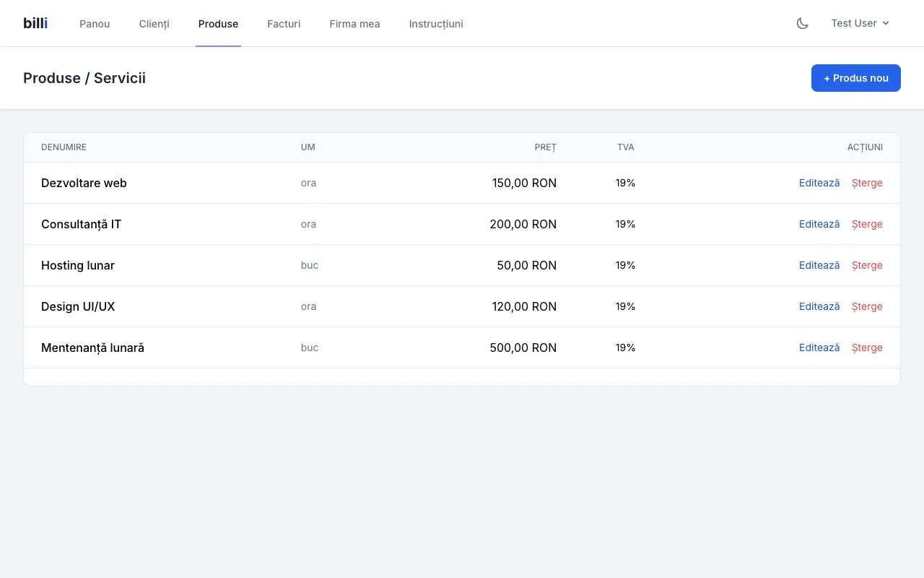
Task: Edit the Hosting lunar product
Action: click(819, 265)
